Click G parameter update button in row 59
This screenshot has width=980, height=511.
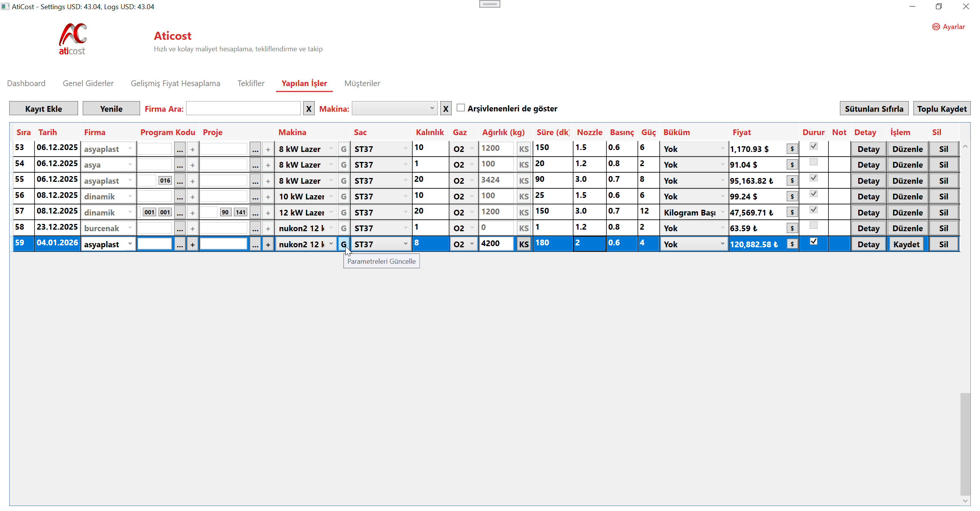343,244
